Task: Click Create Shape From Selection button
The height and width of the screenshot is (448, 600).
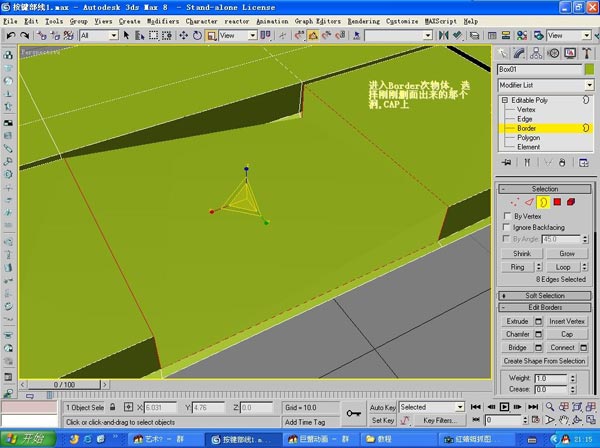Action: tap(545, 361)
